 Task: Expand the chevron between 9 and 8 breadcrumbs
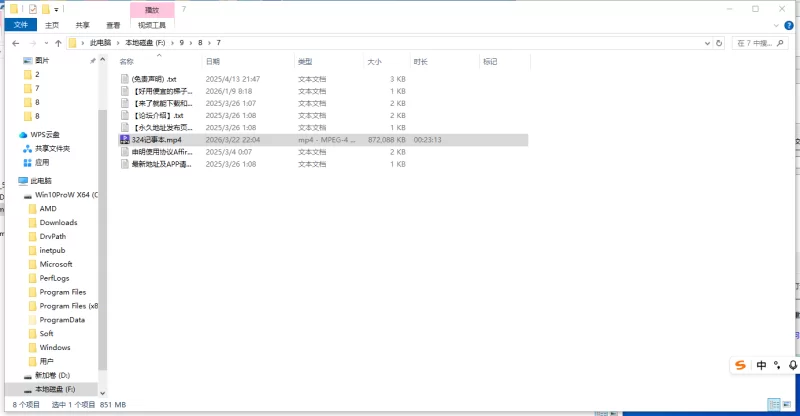click(x=191, y=43)
